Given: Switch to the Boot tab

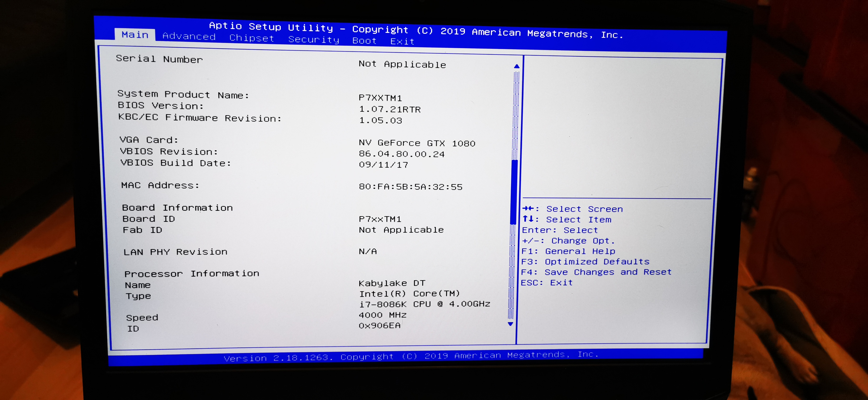Looking at the screenshot, I should coord(364,40).
